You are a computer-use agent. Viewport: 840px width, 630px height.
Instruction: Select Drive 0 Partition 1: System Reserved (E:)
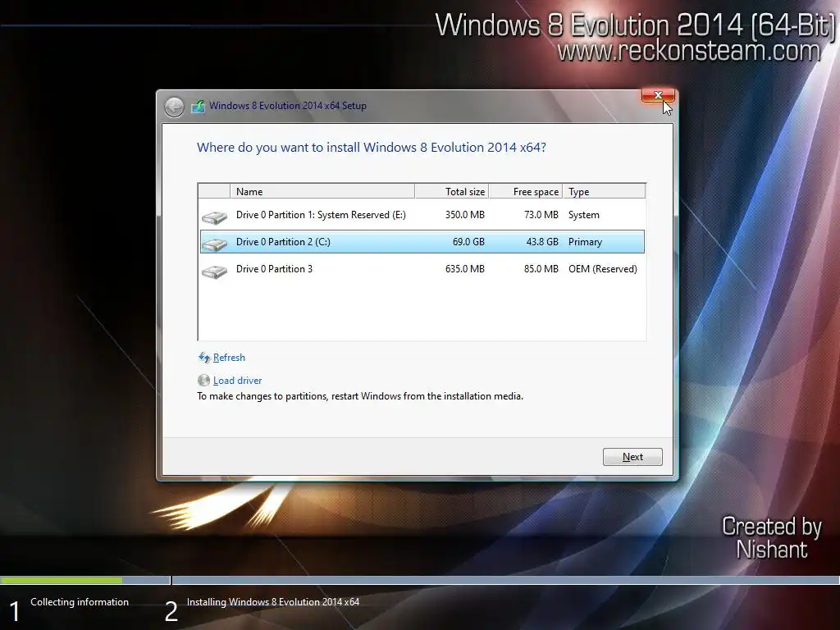pos(422,215)
